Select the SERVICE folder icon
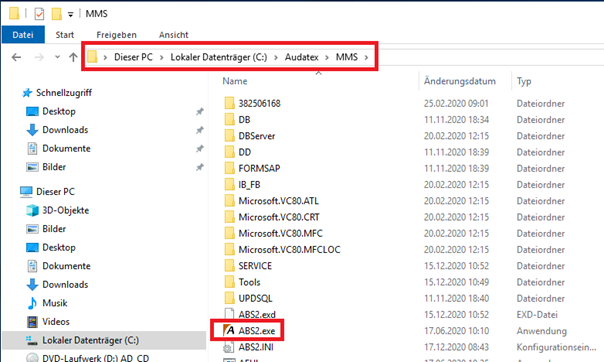The image size is (604, 362). (x=229, y=266)
